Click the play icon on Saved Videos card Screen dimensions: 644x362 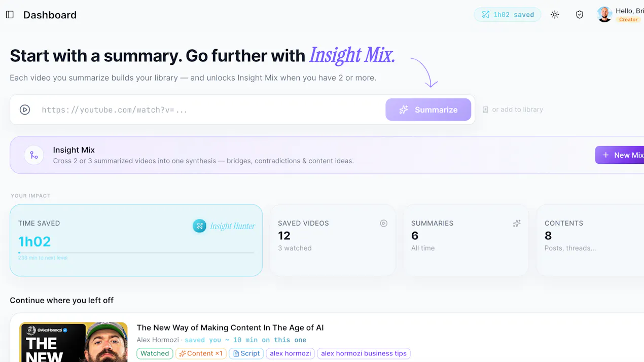[x=384, y=223]
